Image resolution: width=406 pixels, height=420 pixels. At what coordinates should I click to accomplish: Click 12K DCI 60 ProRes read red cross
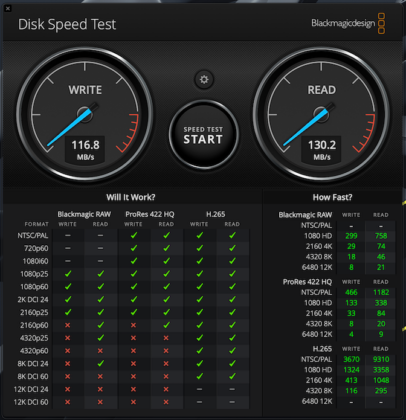[x=166, y=402]
